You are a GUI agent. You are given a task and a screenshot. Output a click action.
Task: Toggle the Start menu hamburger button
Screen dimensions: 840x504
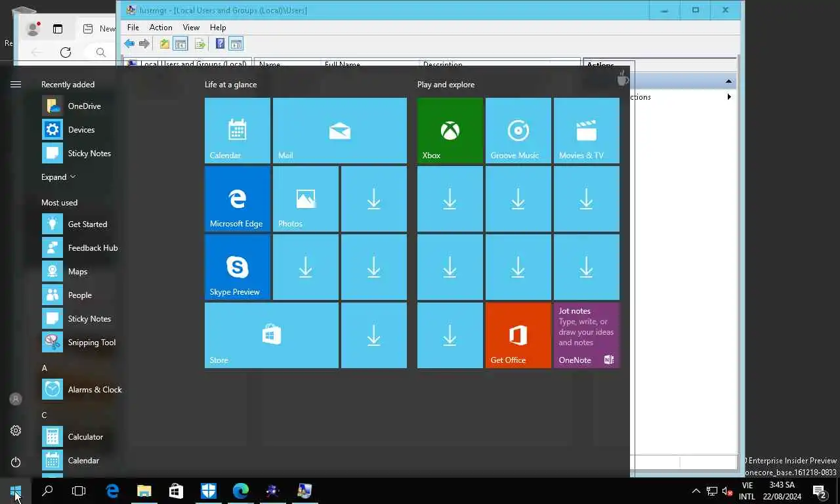click(16, 84)
